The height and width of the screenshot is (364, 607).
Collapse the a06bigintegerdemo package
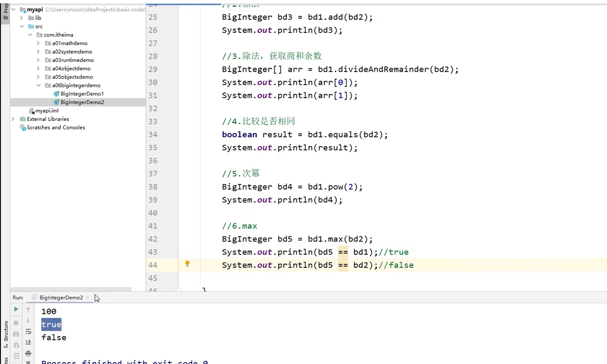point(38,85)
